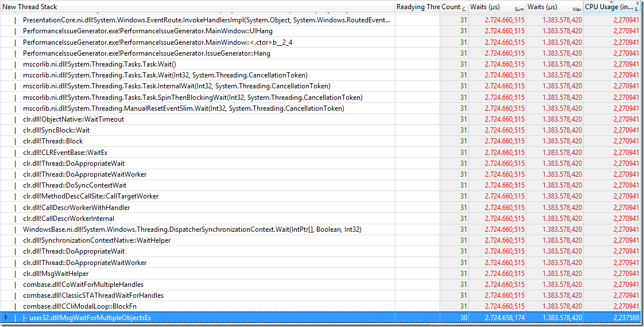The height and width of the screenshot is (327, 644).
Task: Click the Waits (µs) Sum column header
Action: tap(496, 7)
